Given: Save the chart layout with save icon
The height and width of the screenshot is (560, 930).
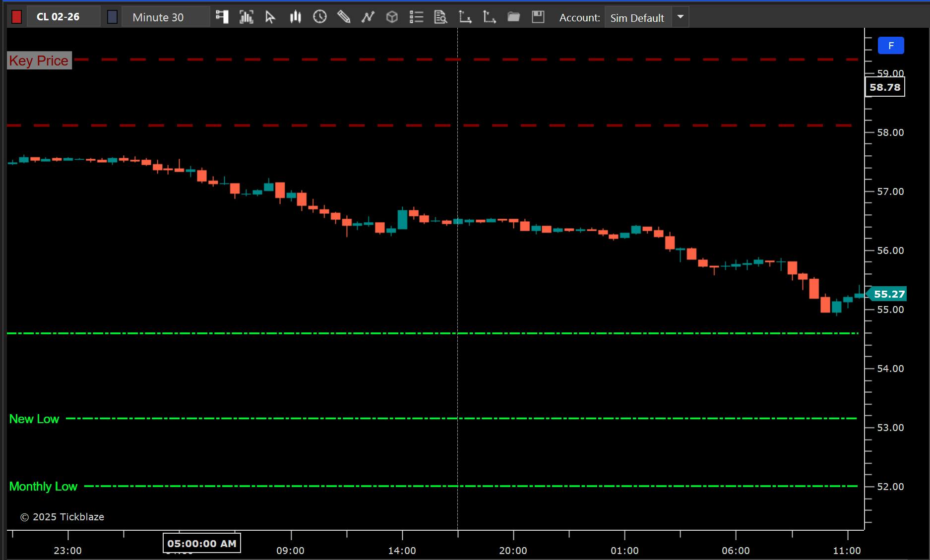Looking at the screenshot, I should coord(538,16).
